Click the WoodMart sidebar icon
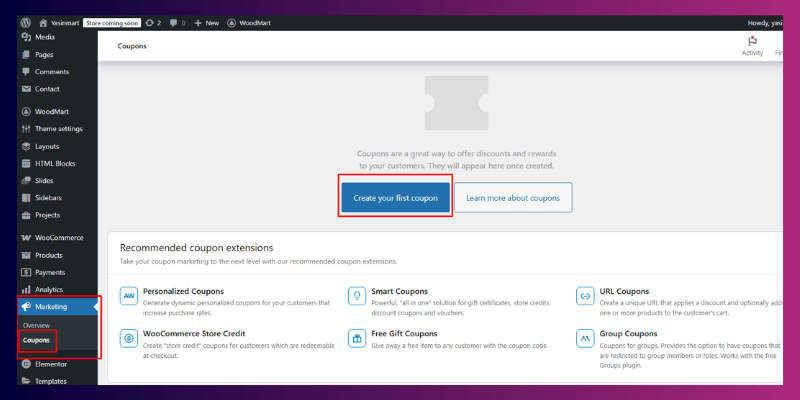800x400 pixels. [x=27, y=112]
